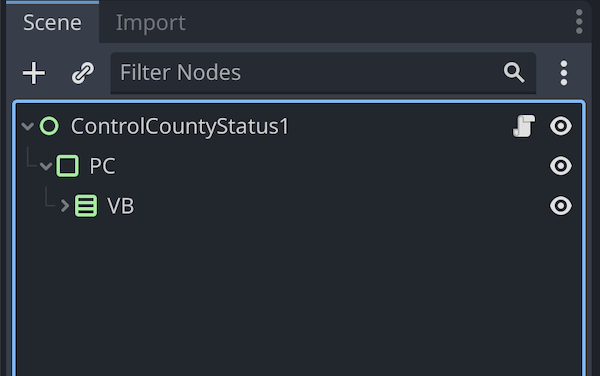This screenshot has width=600, height=376.
Task: Open the dock options menu beside the tabs
Action: point(579,22)
